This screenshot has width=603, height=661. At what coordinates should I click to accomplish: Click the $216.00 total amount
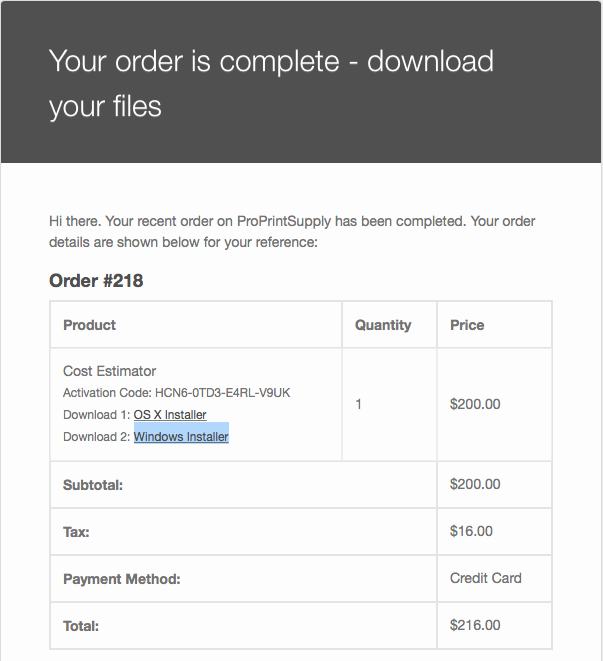coord(475,625)
